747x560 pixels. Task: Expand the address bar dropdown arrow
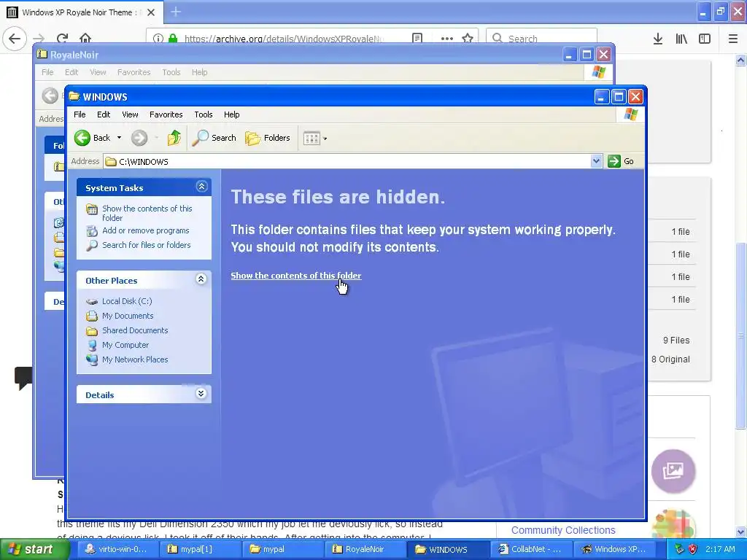point(596,161)
